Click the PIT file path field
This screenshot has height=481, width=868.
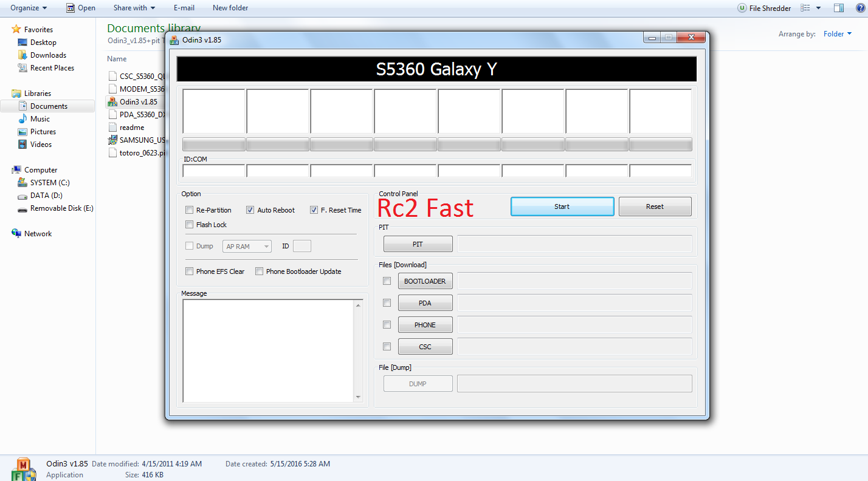[x=574, y=244]
